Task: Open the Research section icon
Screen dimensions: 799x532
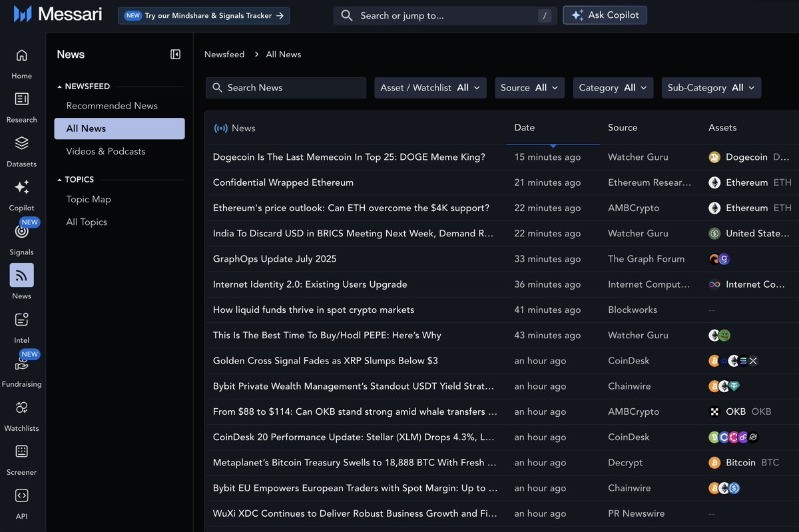Action: [21, 100]
